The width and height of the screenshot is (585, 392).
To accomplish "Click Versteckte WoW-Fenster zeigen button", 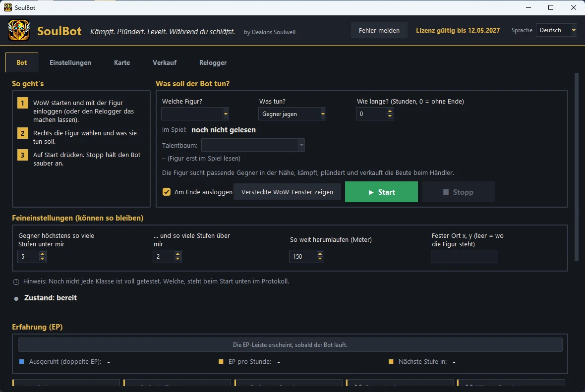I will [287, 192].
